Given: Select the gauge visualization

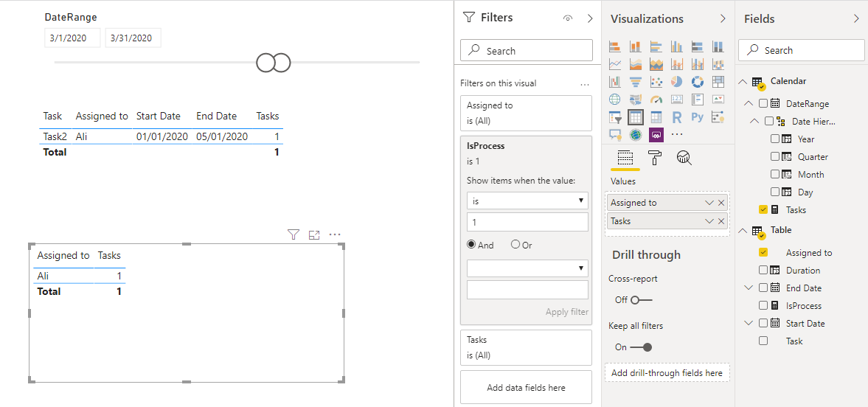Looking at the screenshot, I should [656, 100].
